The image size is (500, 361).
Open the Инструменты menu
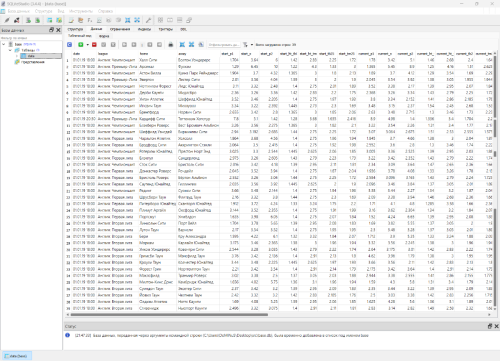pos(81,11)
